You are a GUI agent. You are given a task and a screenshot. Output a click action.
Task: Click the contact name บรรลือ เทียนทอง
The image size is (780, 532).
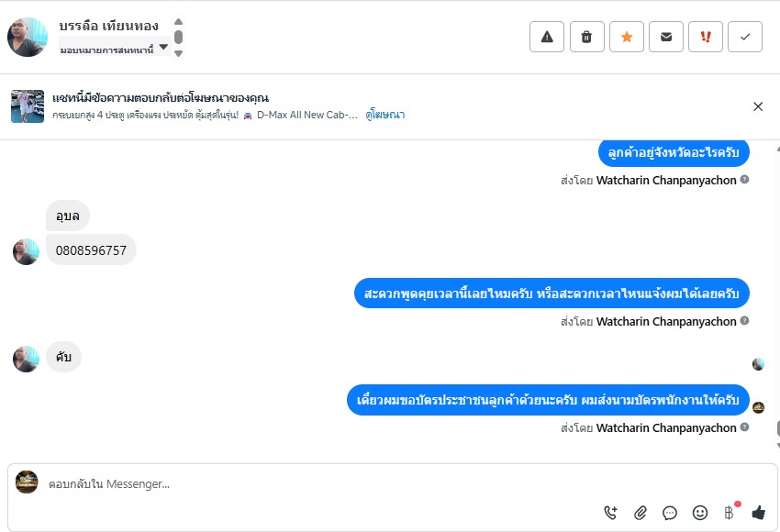point(108,26)
